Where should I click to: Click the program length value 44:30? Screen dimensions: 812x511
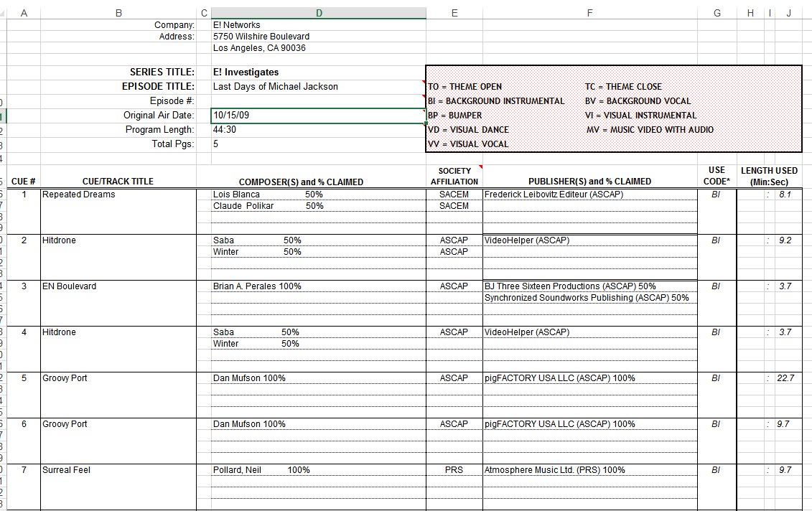(319, 129)
